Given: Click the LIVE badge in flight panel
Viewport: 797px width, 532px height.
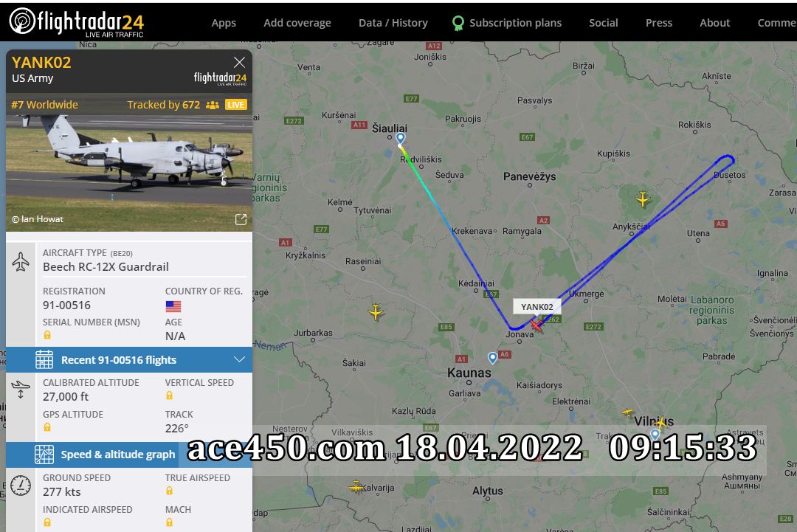Looking at the screenshot, I should click(x=236, y=105).
